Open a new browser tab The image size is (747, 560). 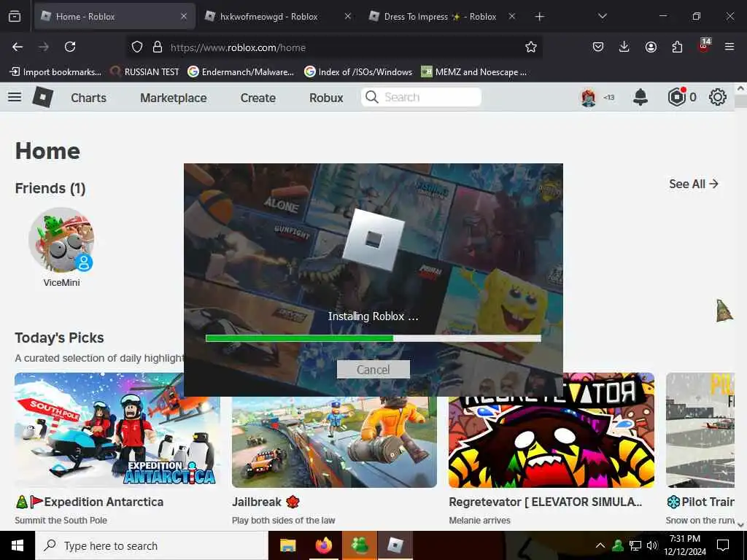click(539, 17)
